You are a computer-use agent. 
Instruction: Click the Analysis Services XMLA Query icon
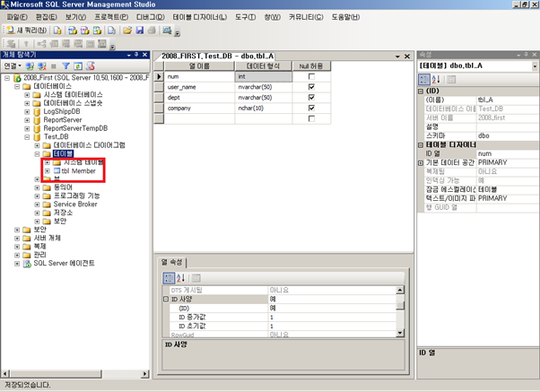point(97,30)
